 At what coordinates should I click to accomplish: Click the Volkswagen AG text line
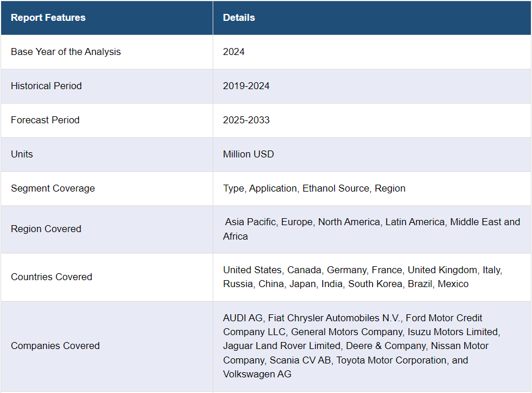pyautogui.click(x=257, y=374)
